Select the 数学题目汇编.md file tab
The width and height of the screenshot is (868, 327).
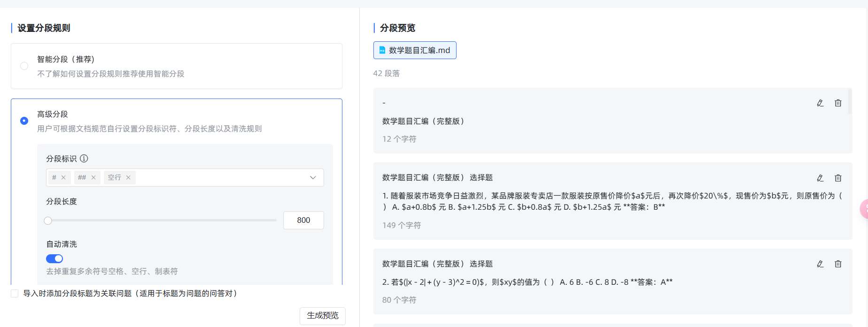[x=415, y=50]
